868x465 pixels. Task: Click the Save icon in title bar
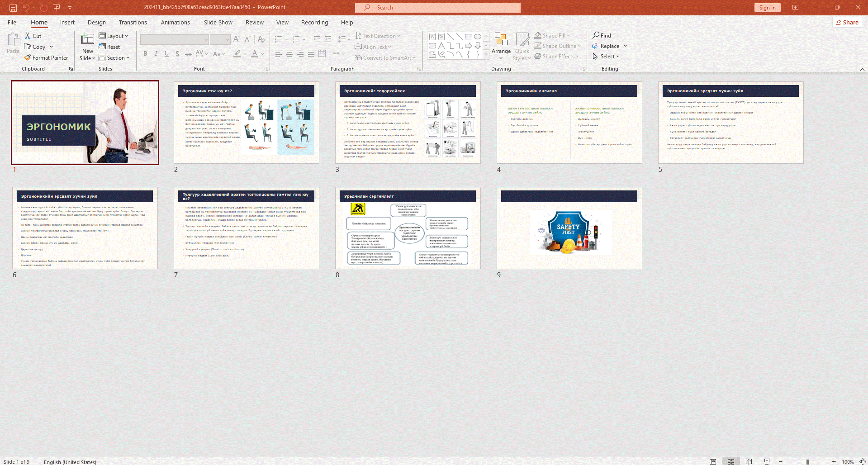(x=13, y=8)
